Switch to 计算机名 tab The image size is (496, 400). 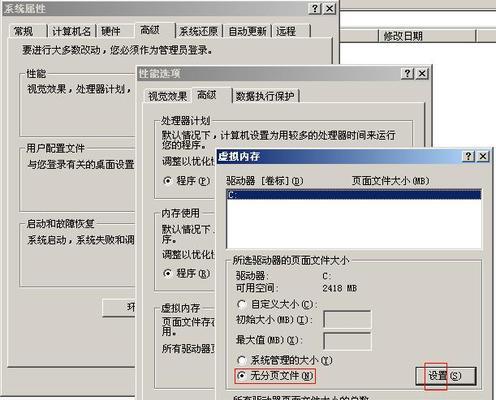(71, 31)
